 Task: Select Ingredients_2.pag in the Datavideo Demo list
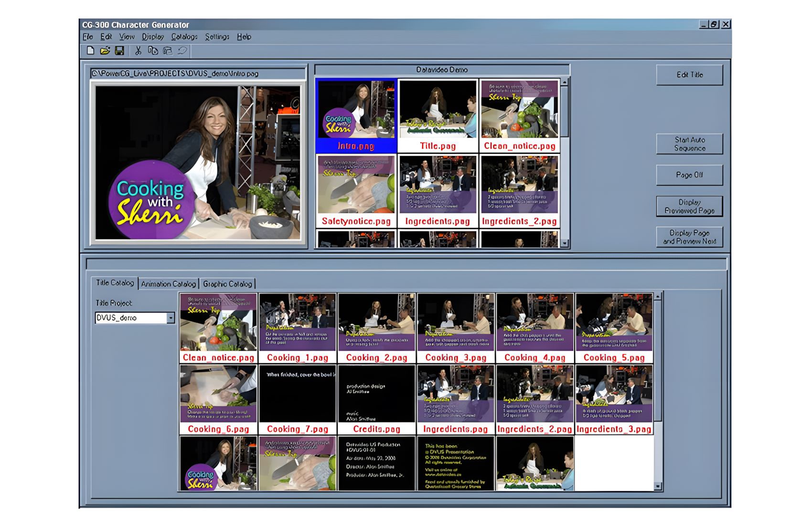[x=520, y=191]
